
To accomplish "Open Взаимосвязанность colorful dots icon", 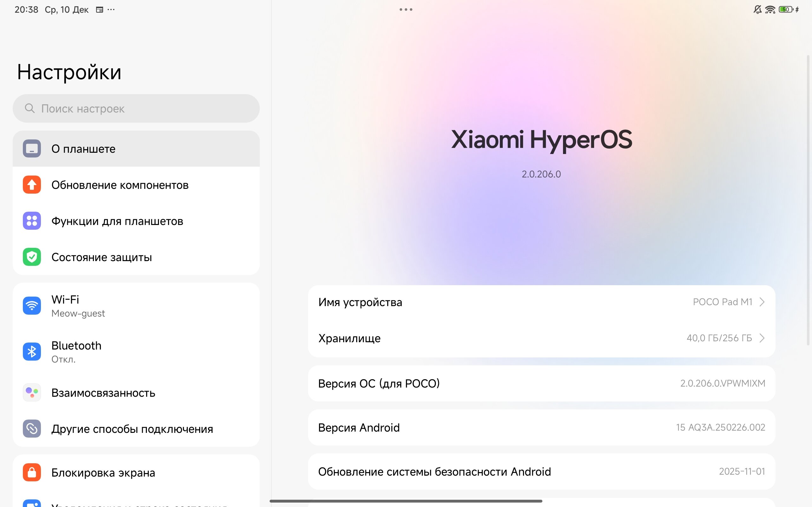I will (32, 393).
